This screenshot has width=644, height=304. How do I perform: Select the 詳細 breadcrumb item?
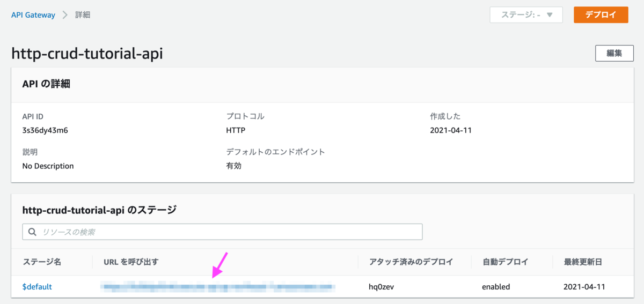click(x=83, y=15)
